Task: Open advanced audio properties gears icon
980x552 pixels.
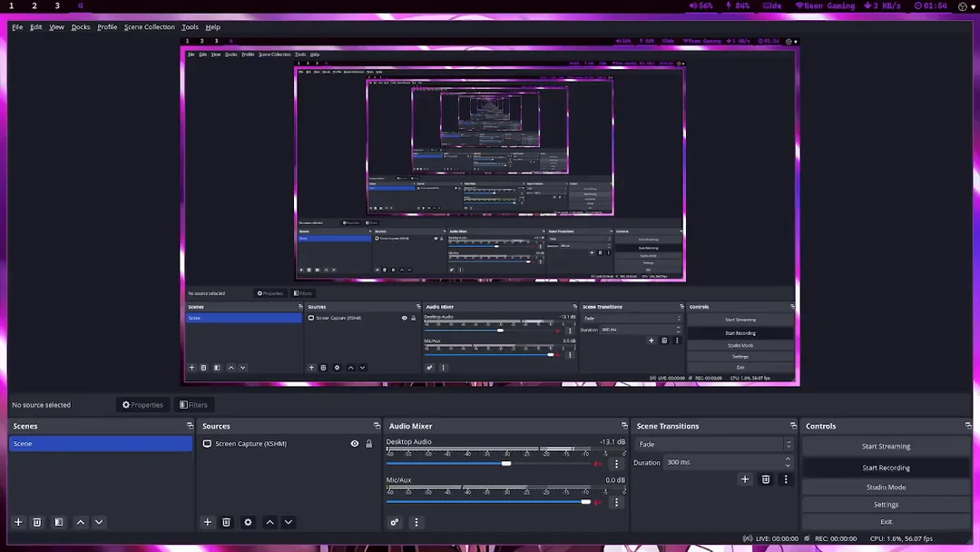Action: (x=395, y=522)
